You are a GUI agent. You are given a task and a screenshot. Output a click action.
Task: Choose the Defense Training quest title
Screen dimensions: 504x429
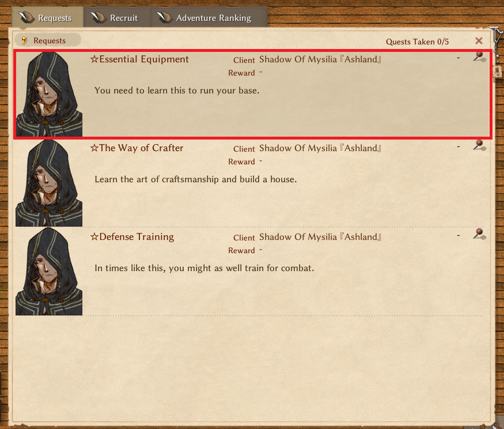[132, 237]
